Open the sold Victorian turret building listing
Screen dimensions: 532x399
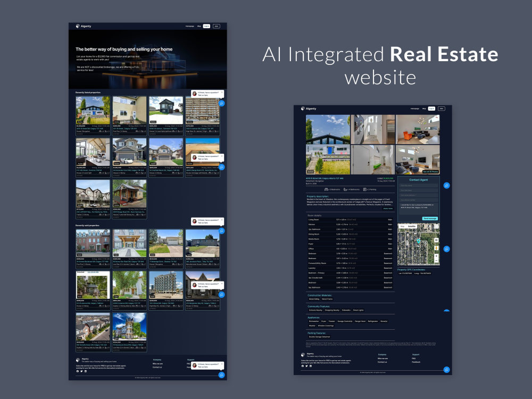[129, 327]
